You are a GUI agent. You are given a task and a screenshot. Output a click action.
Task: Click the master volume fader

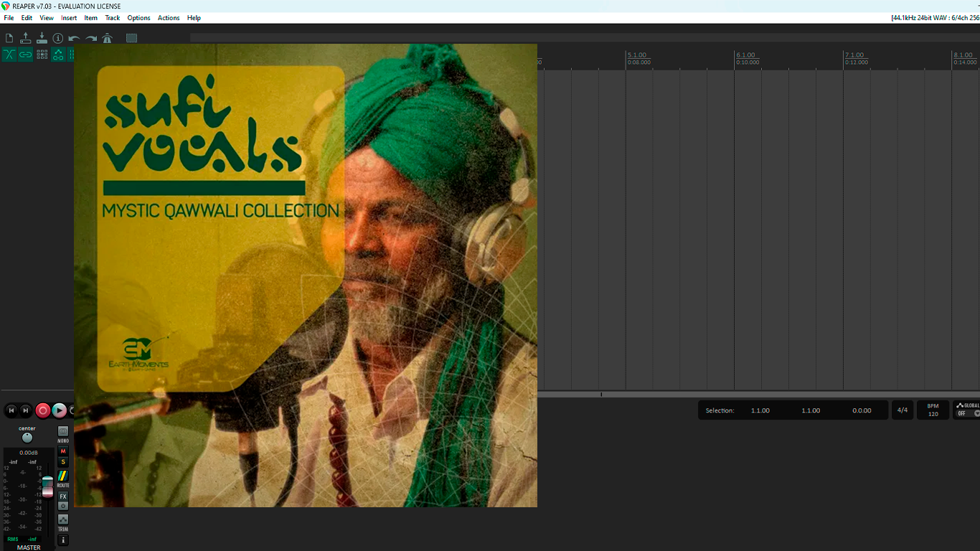pyautogui.click(x=47, y=486)
